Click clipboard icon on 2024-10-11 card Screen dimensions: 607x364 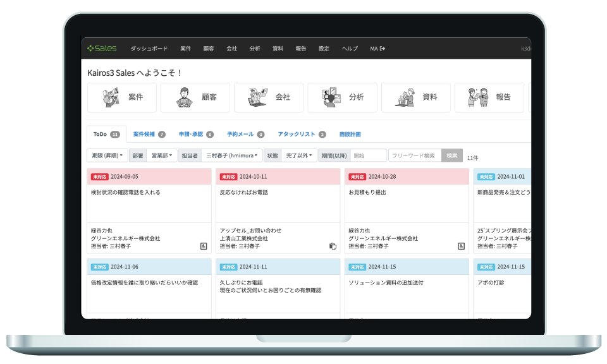[x=333, y=246]
